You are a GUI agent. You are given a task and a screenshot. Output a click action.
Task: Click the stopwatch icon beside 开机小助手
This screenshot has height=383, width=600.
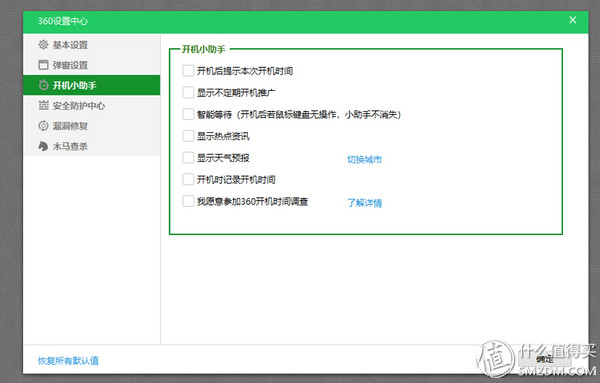(44, 85)
